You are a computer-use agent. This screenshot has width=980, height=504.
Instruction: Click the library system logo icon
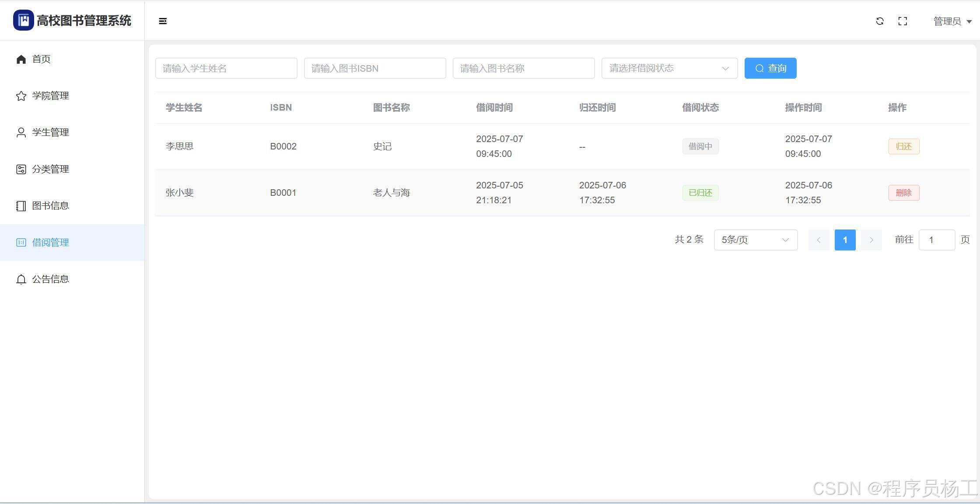[x=24, y=20]
